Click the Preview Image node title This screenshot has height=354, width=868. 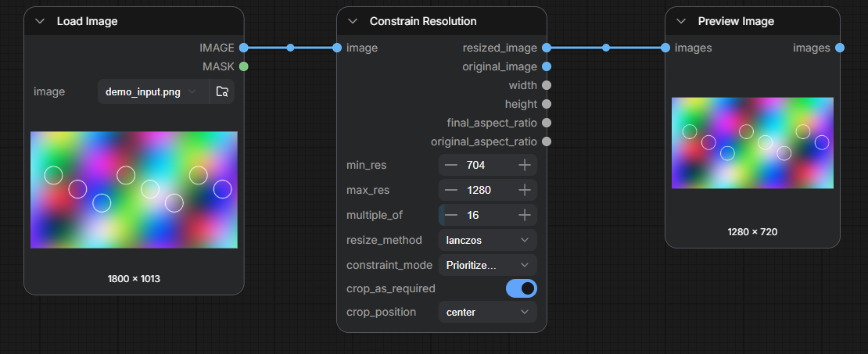(x=736, y=22)
